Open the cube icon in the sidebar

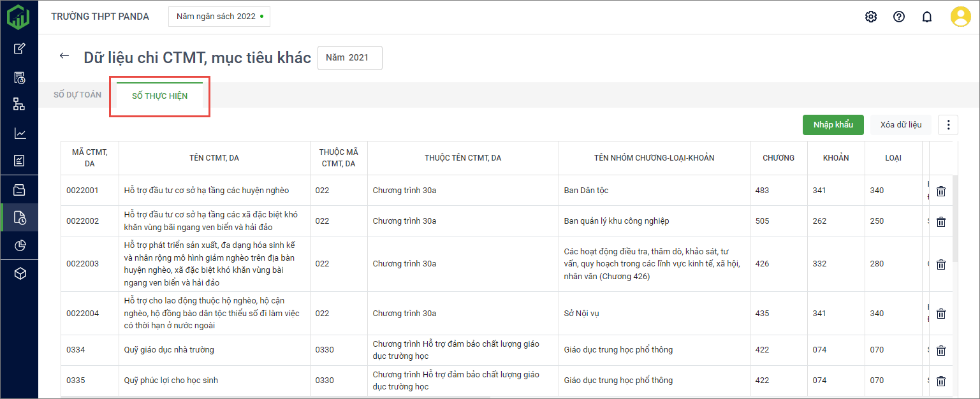point(20,273)
